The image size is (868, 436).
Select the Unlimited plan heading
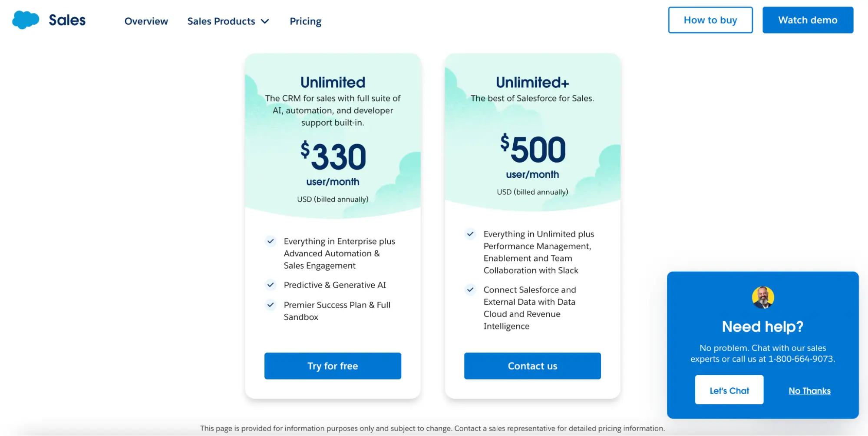(333, 82)
